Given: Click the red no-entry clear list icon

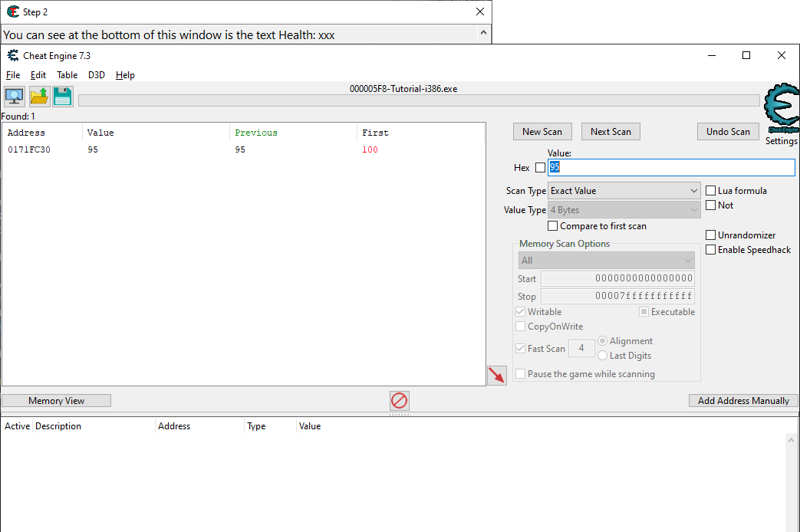Looking at the screenshot, I should pos(399,400).
